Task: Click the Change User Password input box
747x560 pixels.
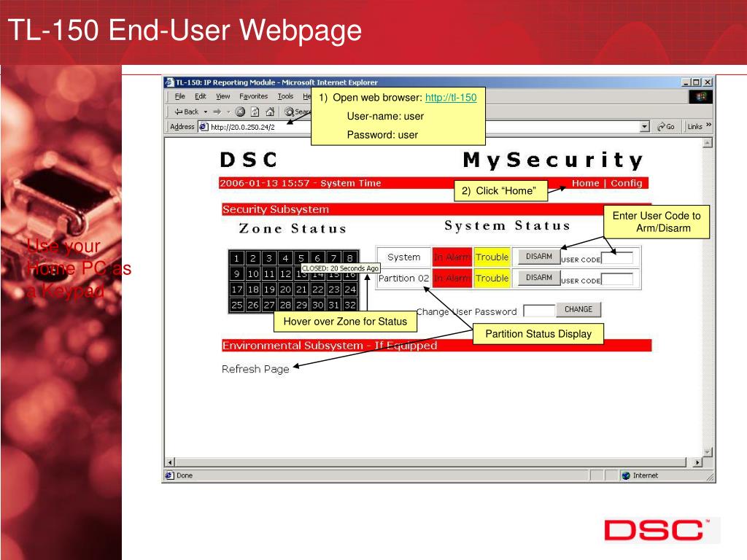Action: click(539, 311)
